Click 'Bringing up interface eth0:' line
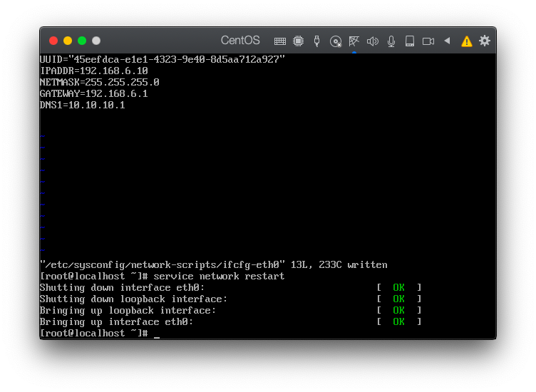The height and width of the screenshot is (392, 536). [116, 322]
